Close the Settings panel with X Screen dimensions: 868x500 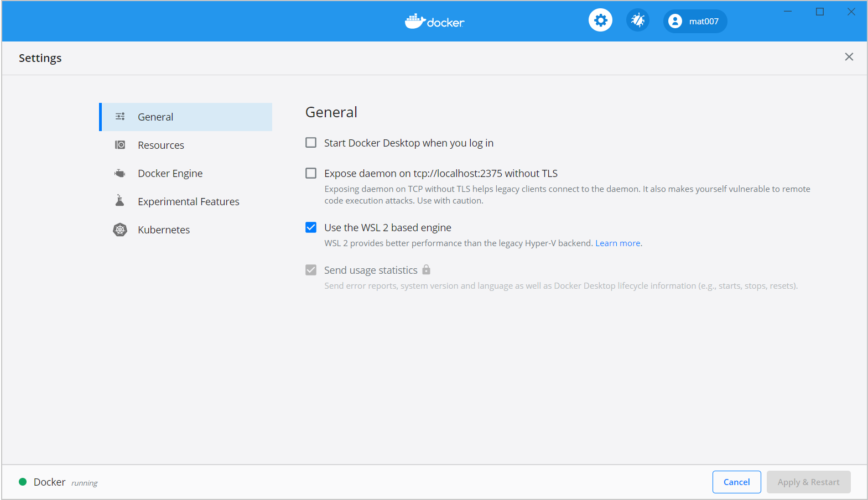pos(849,57)
